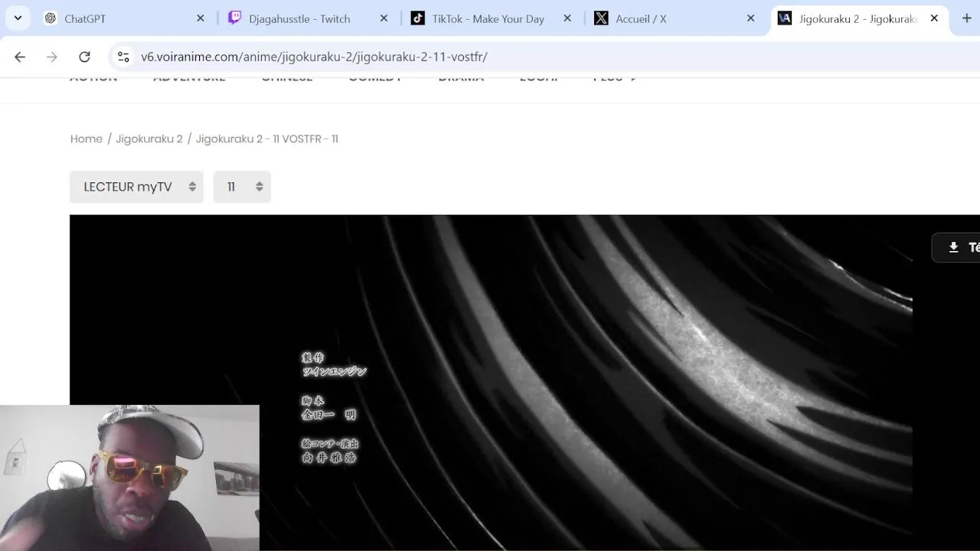Click TikTok favicon in tab strip
This screenshot has height=551, width=980.
pyautogui.click(x=417, y=18)
